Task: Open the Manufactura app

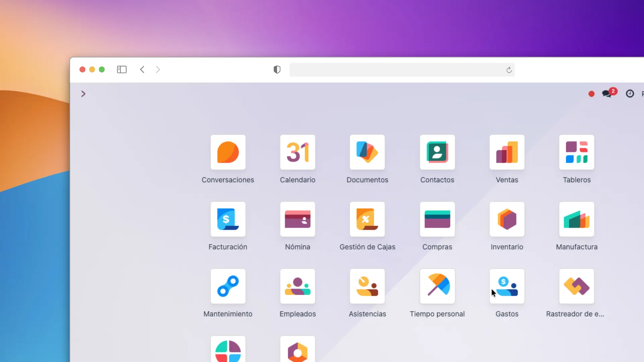Action: pos(576,220)
